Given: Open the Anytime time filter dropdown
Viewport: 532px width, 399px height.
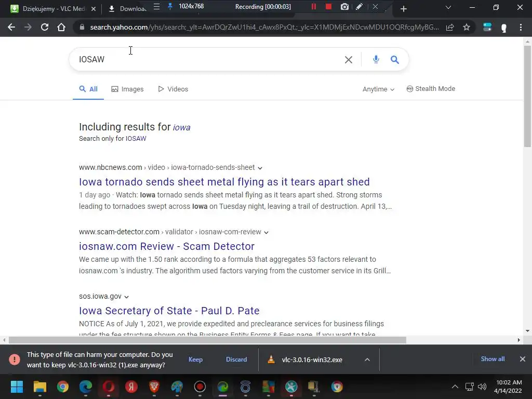Looking at the screenshot, I should pyautogui.click(x=378, y=89).
